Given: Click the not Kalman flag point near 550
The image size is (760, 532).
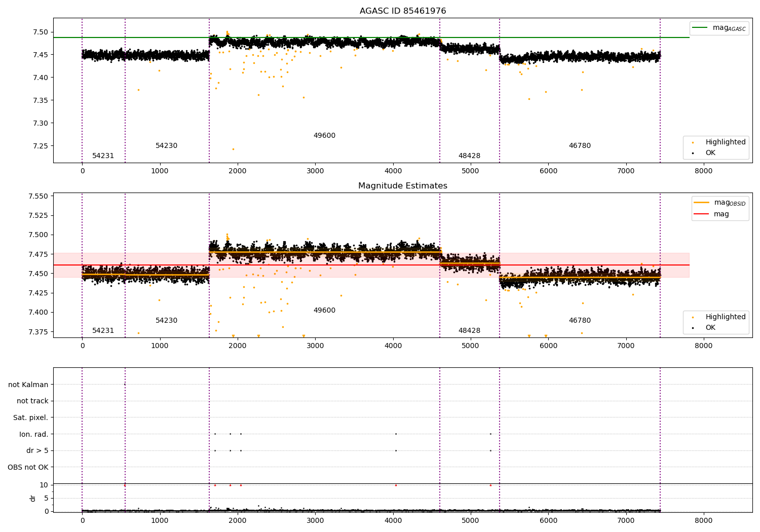Looking at the screenshot, I should click(125, 385).
